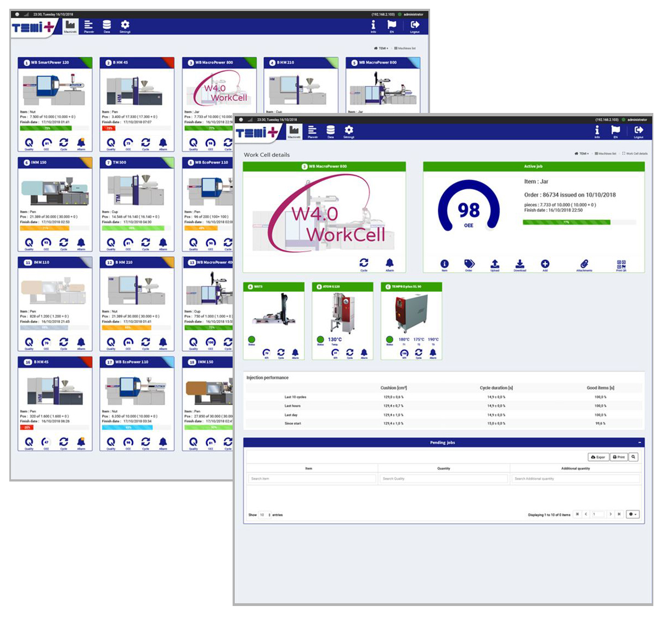This screenshot has height=623, width=672.
Task: Click Upload icon in Active job
Action: (495, 265)
